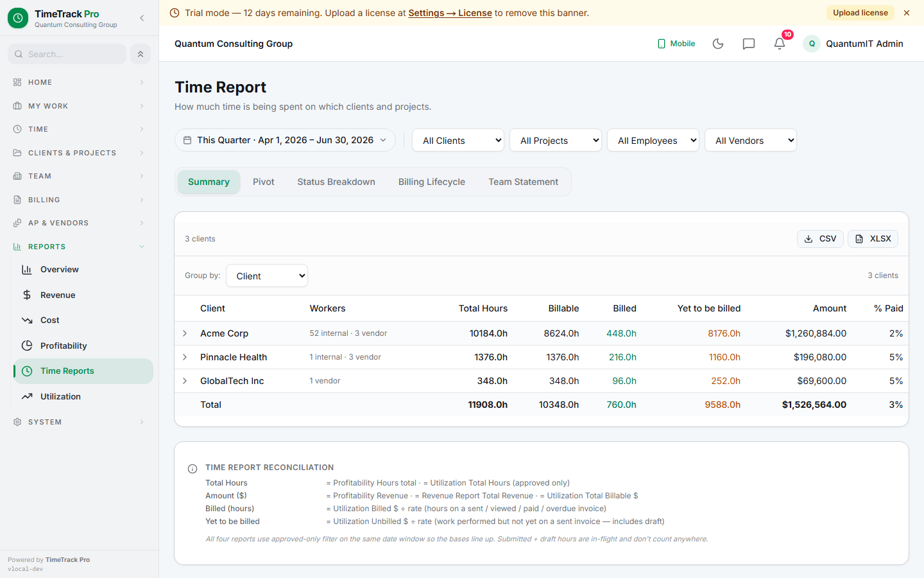Switch to the Team Statement tab
Viewport: 924px width, 578px height.
click(x=524, y=182)
